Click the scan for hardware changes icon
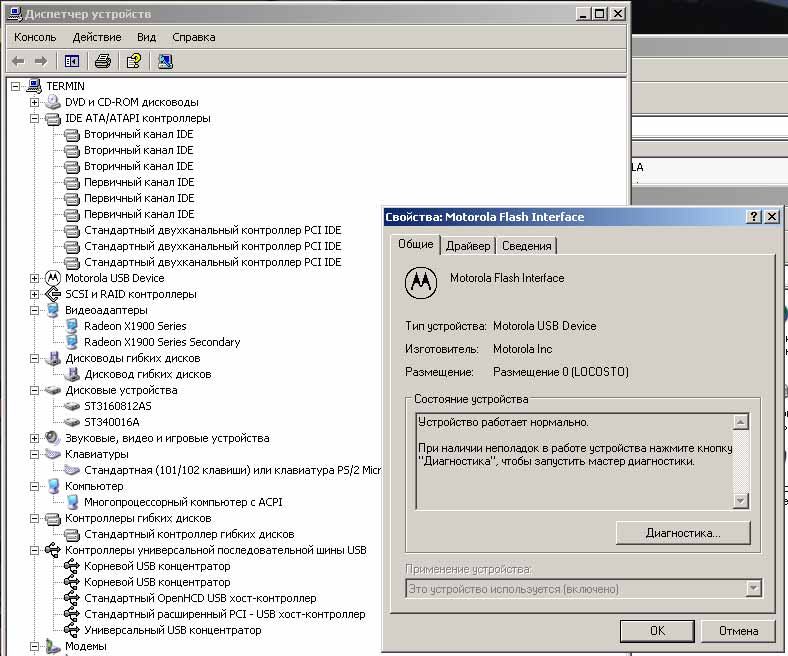This screenshot has width=788, height=656. pos(165,61)
